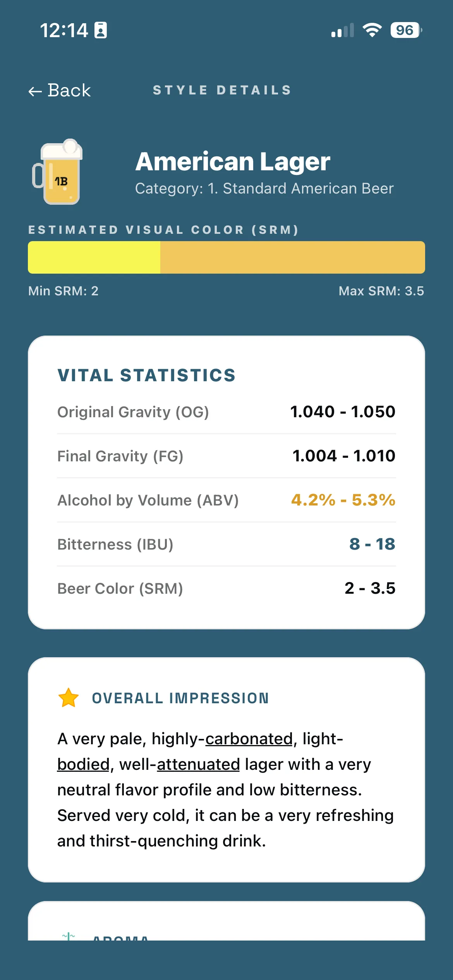This screenshot has height=980, width=453.
Task: Tap the American Lager title
Action: pos(233,161)
